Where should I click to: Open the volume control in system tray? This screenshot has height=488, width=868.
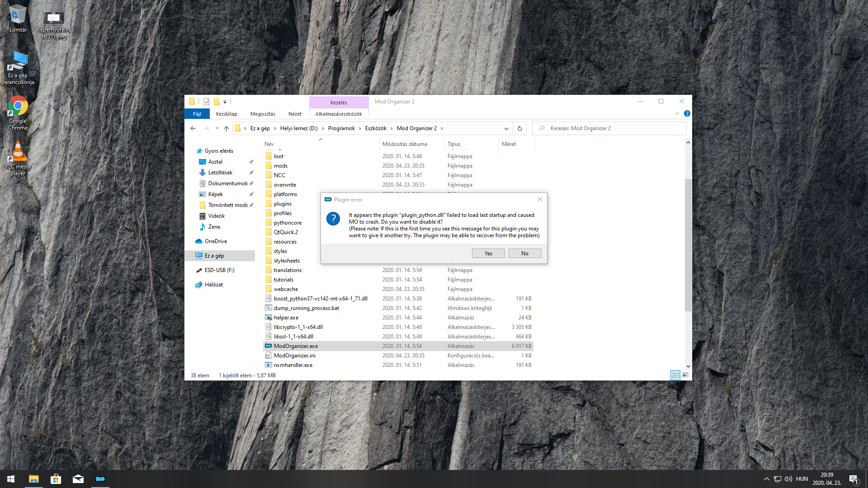788,479
